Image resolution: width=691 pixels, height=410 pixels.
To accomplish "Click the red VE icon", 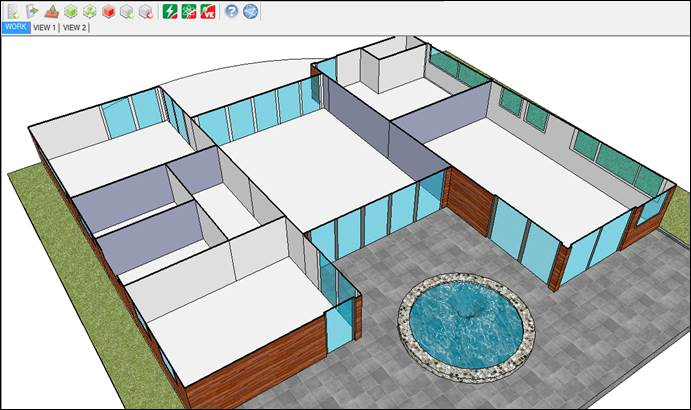I will click(x=208, y=11).
